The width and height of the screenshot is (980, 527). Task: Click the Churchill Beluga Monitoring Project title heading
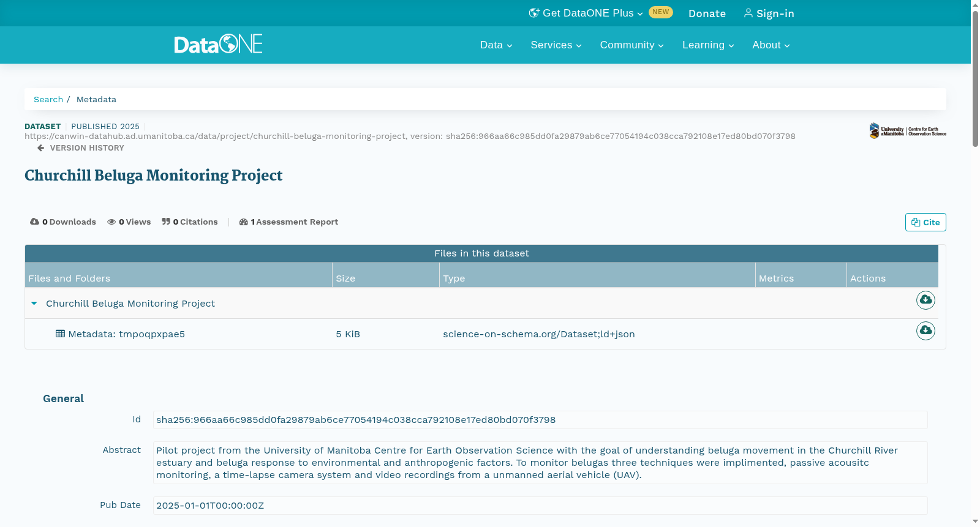[x=154, y=176]
